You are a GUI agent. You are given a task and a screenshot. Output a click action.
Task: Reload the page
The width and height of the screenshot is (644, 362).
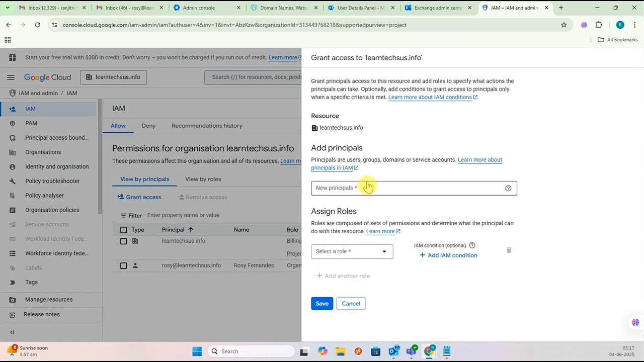click(x=37, y=25)
